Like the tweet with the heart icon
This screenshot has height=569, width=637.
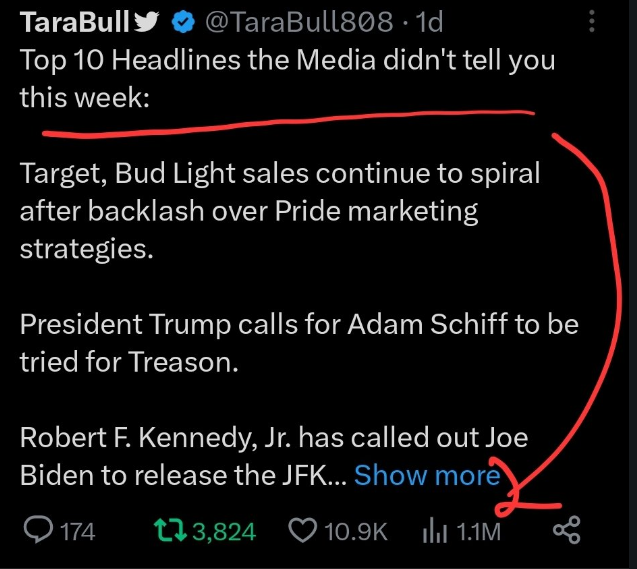pos(302,530)
